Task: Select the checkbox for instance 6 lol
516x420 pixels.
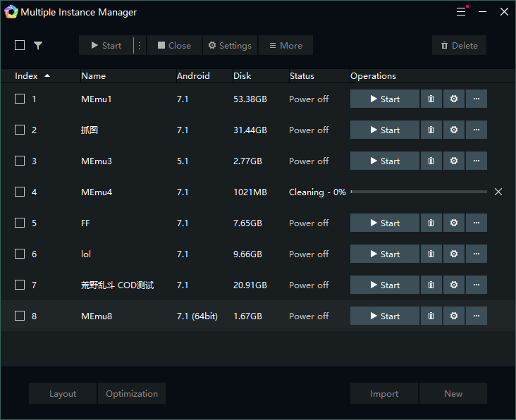Action: coord(20,254)
